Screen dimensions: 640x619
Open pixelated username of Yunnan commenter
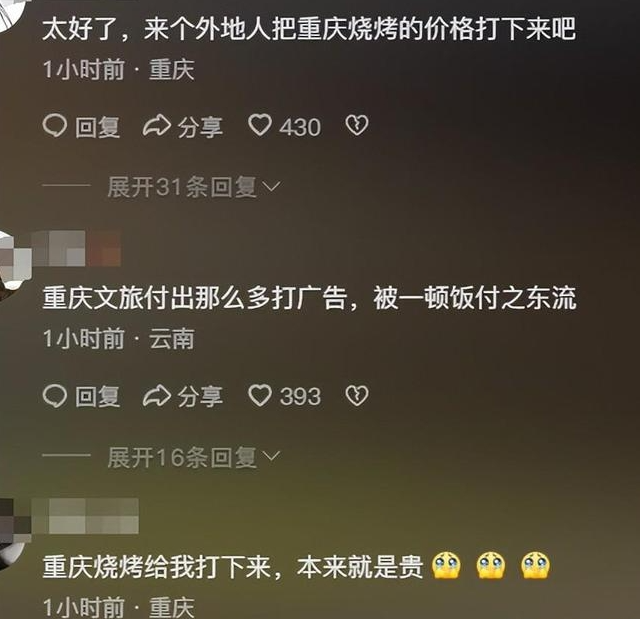78,248
